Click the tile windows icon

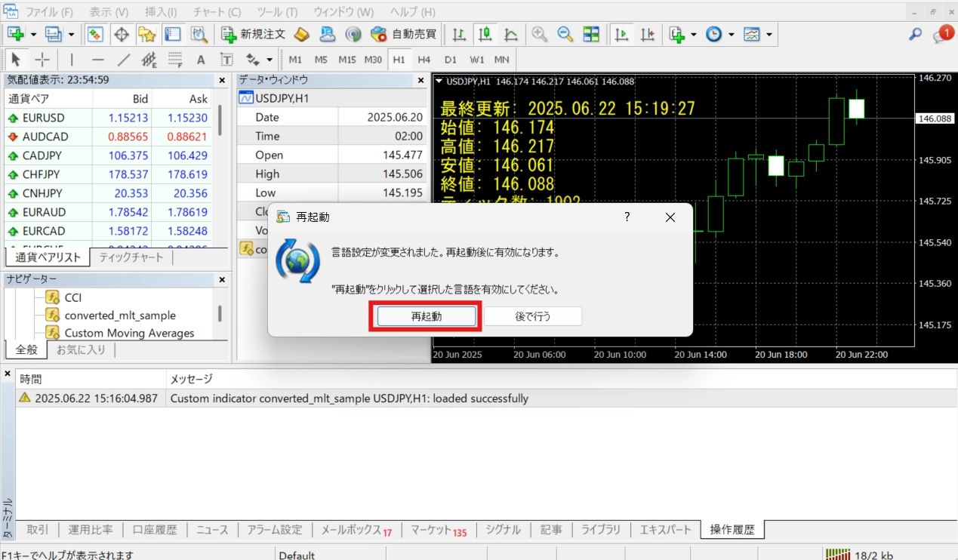(590, 34)
